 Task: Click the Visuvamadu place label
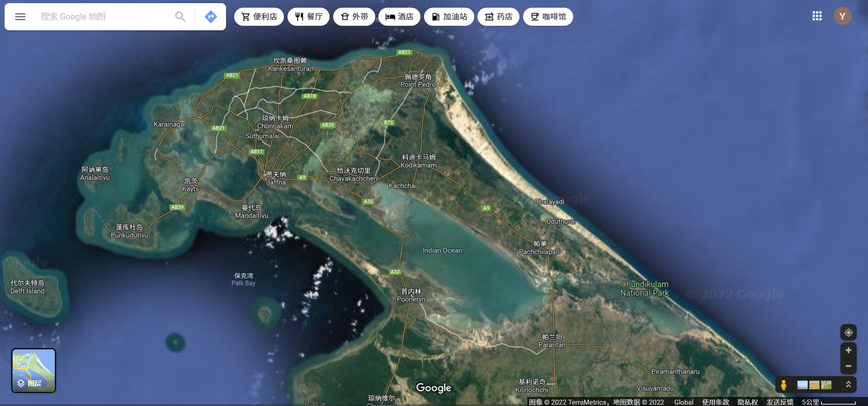(655, 388)
